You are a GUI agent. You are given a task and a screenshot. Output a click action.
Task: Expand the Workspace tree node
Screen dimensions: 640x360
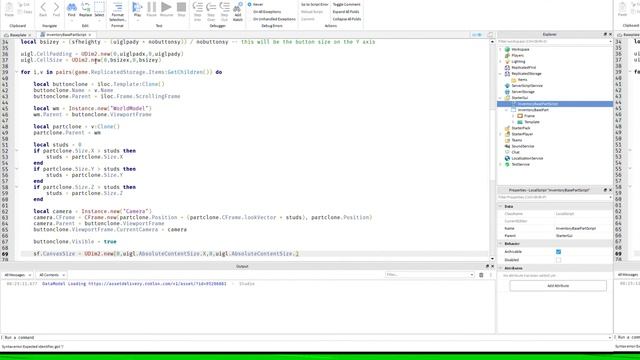pyautogui.click(x=501, y=49)
